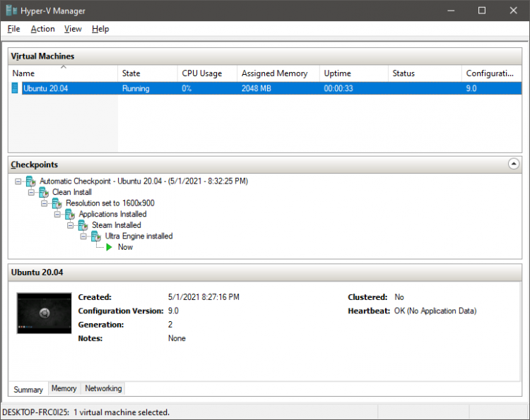Click the Resolution set to 1600x900 checkpoint icon
The image size is (530, 420).
pyautogui.click(x=57, y=203)
